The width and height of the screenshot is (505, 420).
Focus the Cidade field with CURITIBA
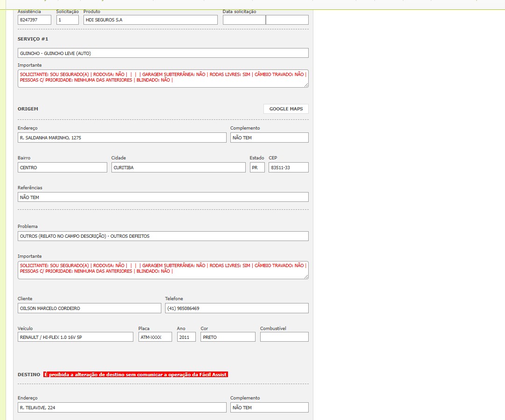pyautogui.click(x=178, y=168)
